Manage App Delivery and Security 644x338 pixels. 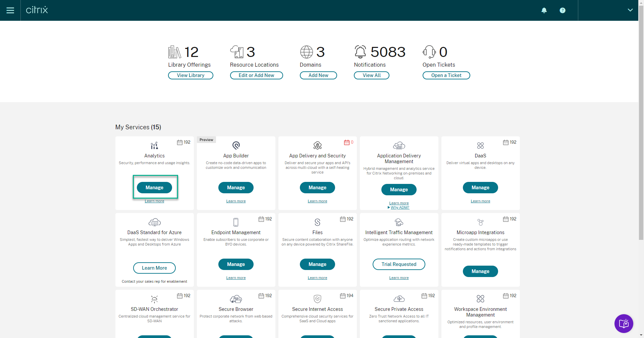tap(318, 188)
